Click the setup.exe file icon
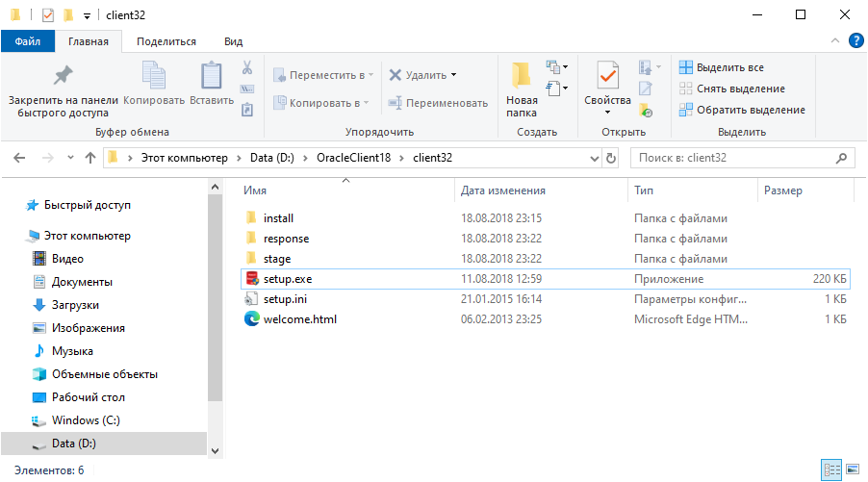The width and height of the screenshot is (868, 482). [252, 279]
